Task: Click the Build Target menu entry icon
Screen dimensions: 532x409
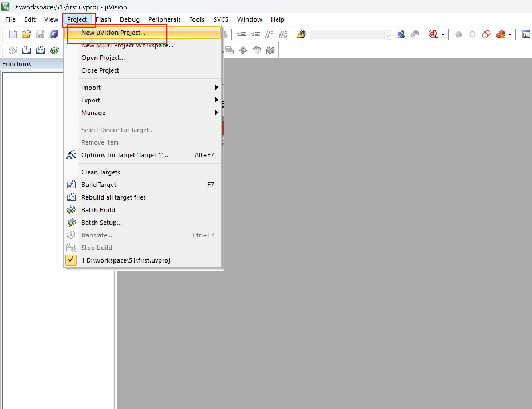Action: point(71,185)
